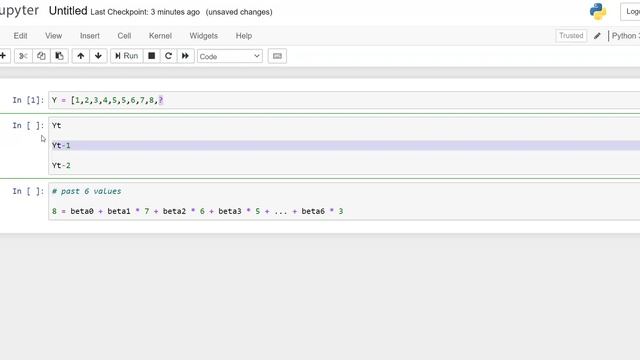Click the Yt-2 line in cell
The width and height of the screenshot is (640, 360).
click(61, 165)
